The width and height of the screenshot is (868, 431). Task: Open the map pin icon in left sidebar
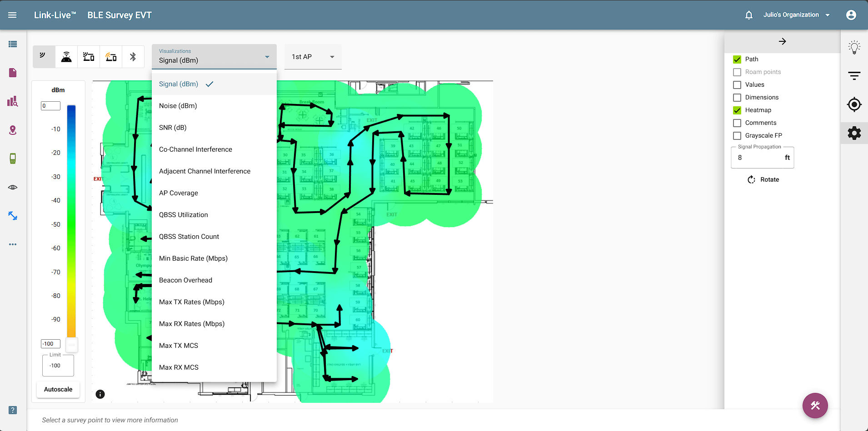12,130
